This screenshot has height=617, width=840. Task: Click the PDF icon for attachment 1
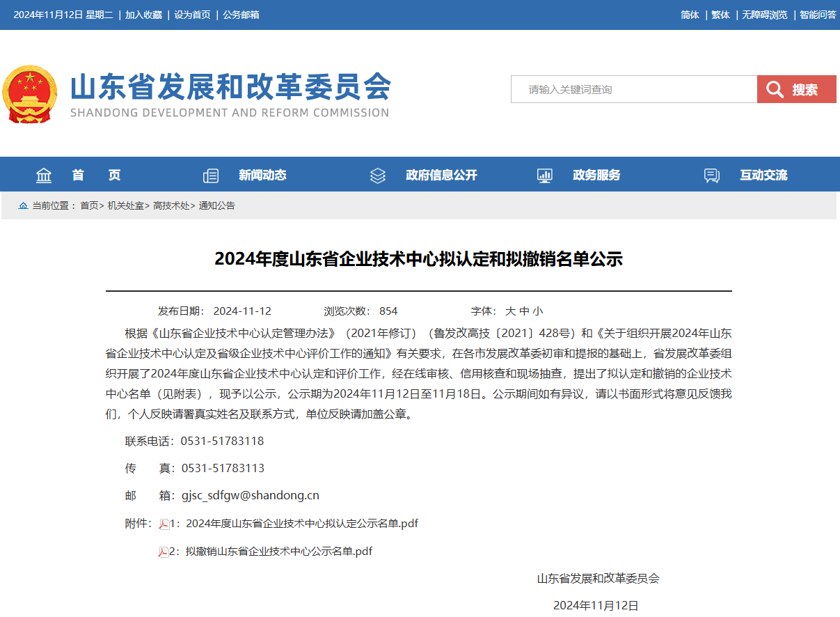(x=164, y=524)
